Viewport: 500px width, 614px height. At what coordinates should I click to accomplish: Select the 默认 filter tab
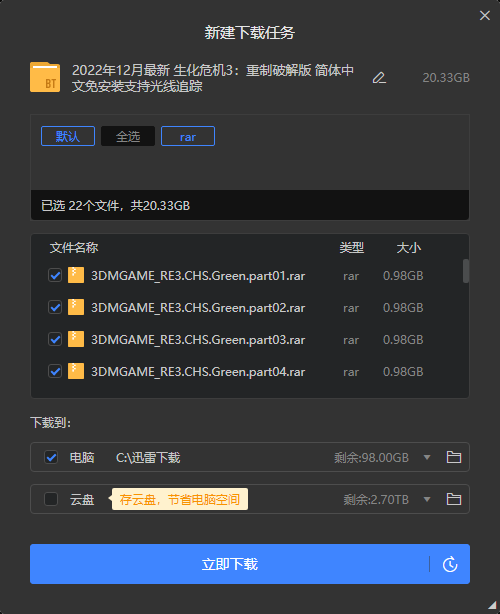tap(68, 136)
